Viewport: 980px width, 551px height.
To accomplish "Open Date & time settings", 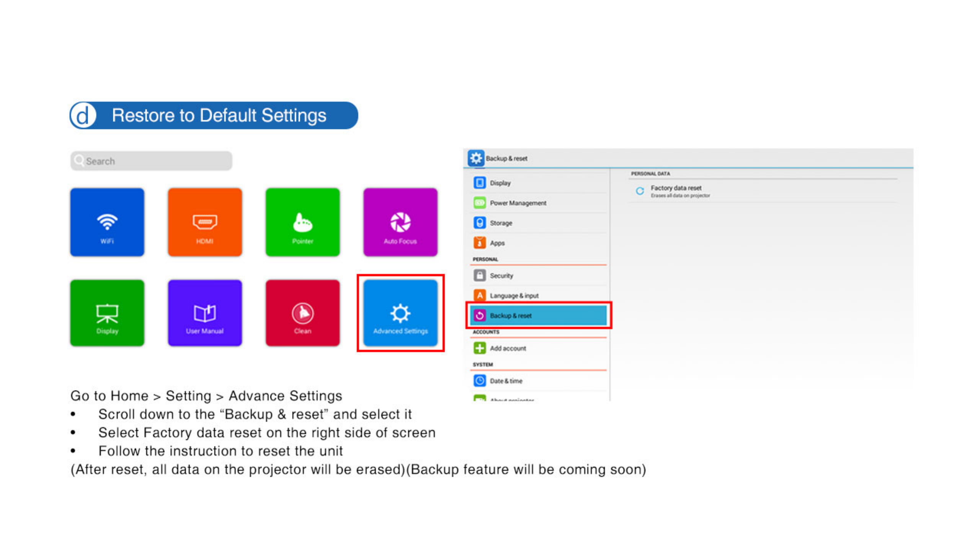I will click(506, 381).
